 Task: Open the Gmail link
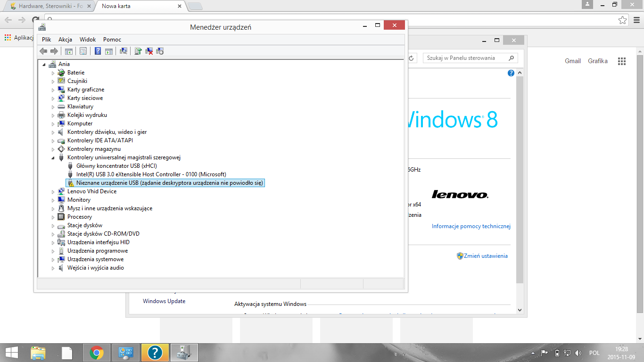[x=573, y=61]
